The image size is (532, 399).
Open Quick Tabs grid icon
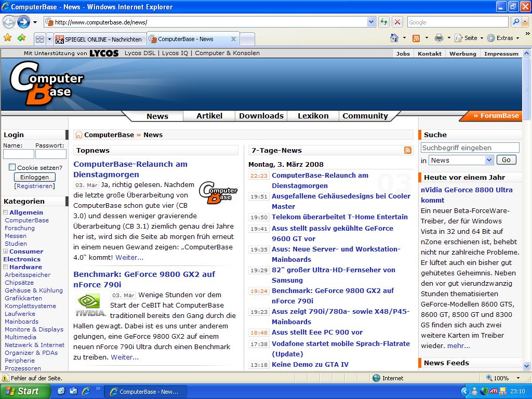pyautogui.click(x=39, y=39)
